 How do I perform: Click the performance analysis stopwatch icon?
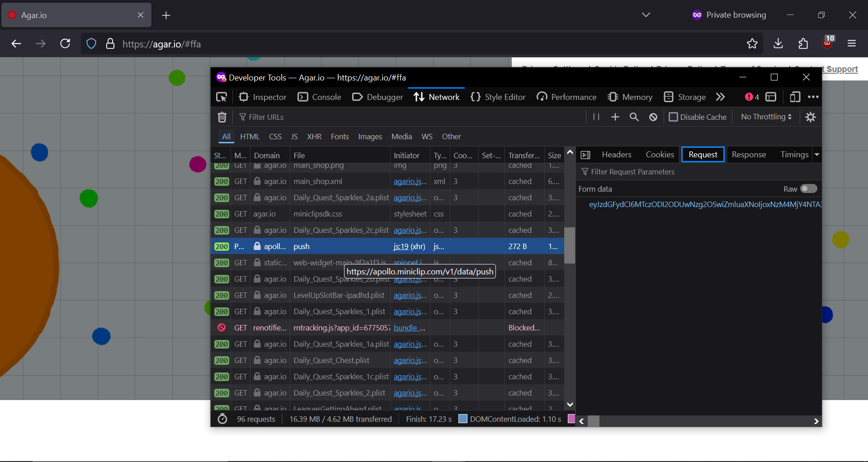[x=222, y=419]
